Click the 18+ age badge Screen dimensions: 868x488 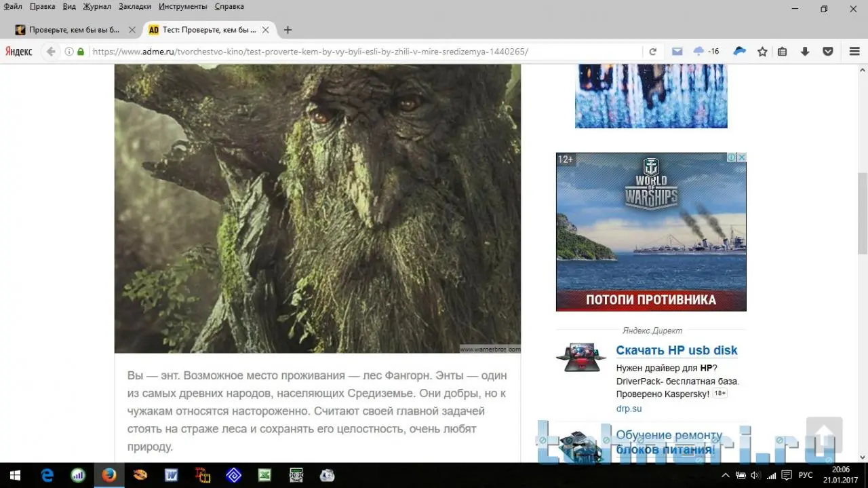[x=720, y=393]
